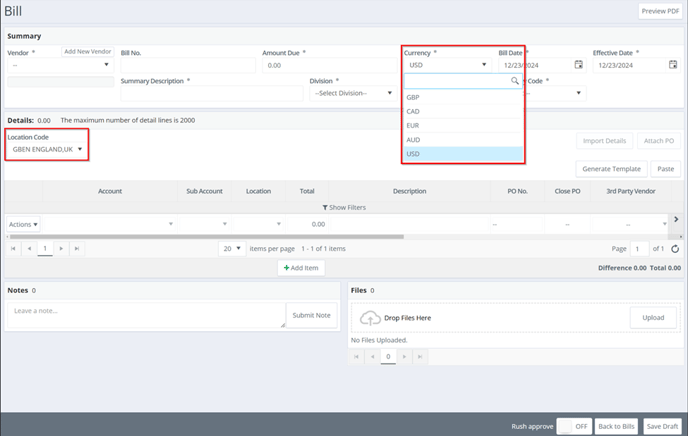This screenshot has height=436, width=688.
Task: Open the Currency dropdown showing USD
Action: click(448, 65)
